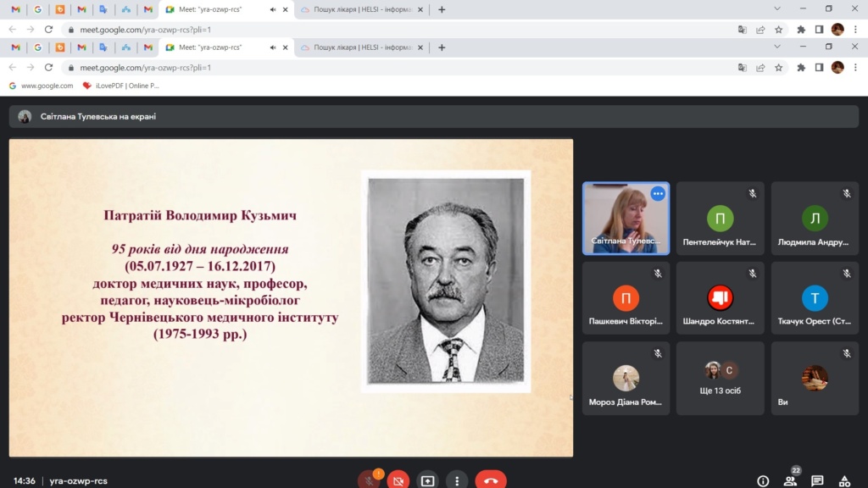Click the present screen icon

point(427,480)
